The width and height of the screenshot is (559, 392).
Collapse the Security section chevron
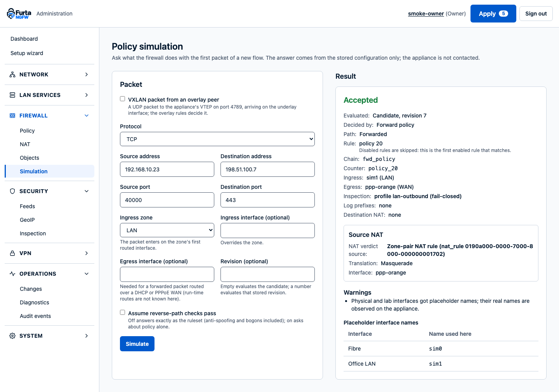tap(87, 191)
